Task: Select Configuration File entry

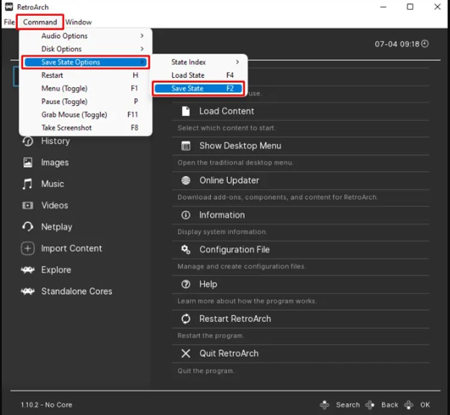Action: 234,250
